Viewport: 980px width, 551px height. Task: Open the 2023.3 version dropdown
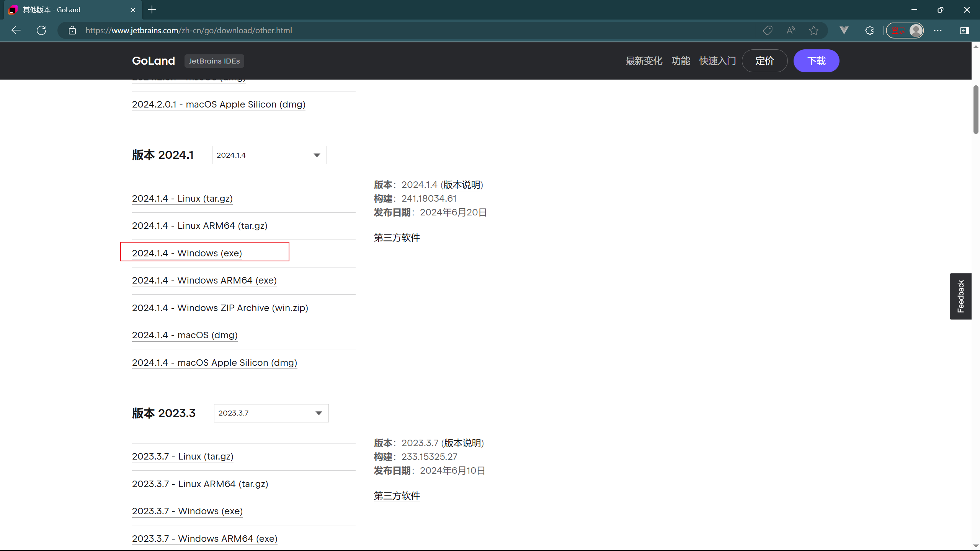[x=271, y=413]
